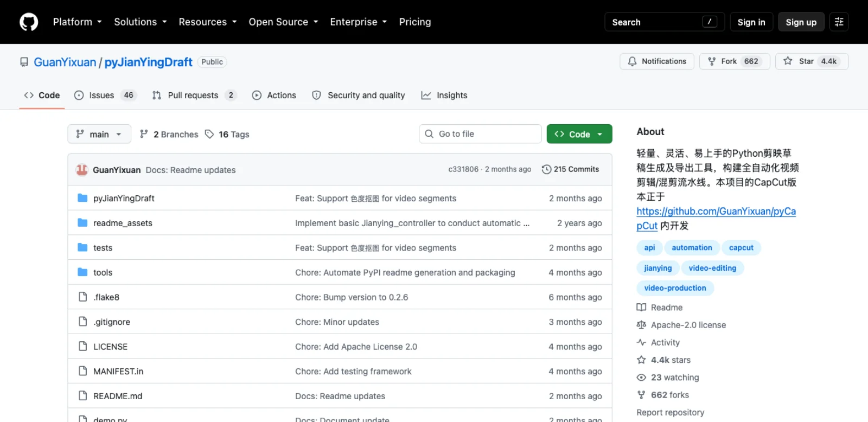The height and width of the screenshot is (422, 868).
Task: Click the Notifications button
Action: [657, 61]
